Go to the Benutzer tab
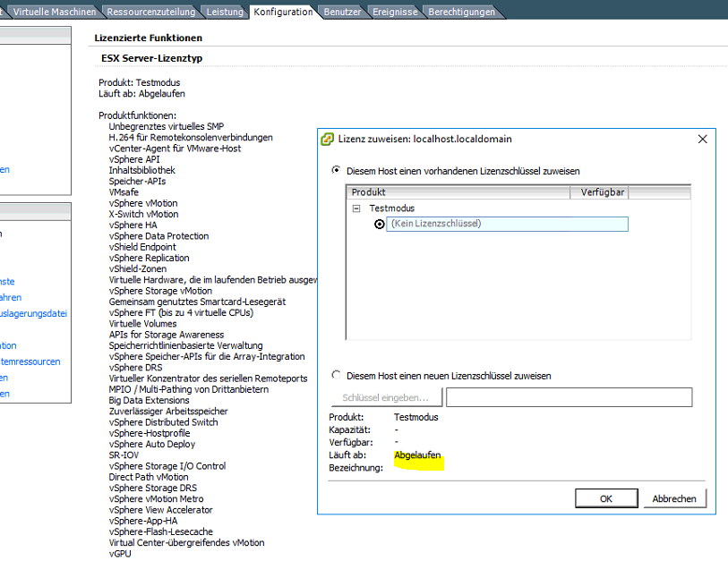The width and height of the screenshot is (728, 578). [x=342, y=12]
